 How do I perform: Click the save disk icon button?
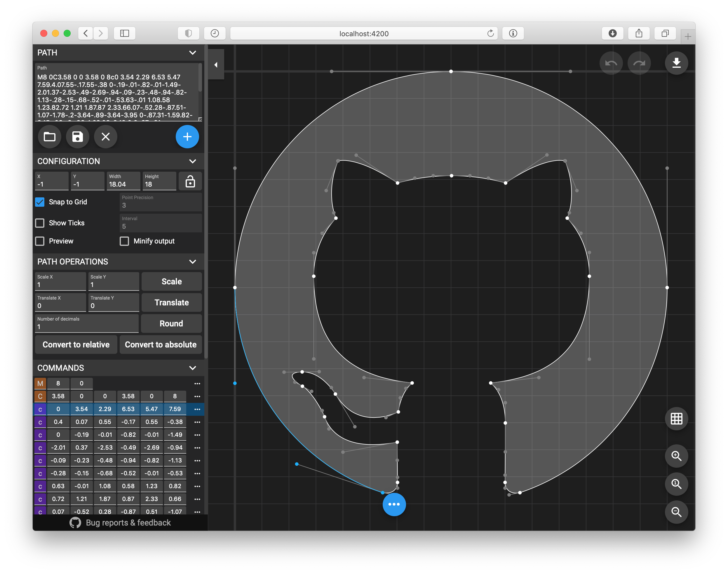[78, 137]
